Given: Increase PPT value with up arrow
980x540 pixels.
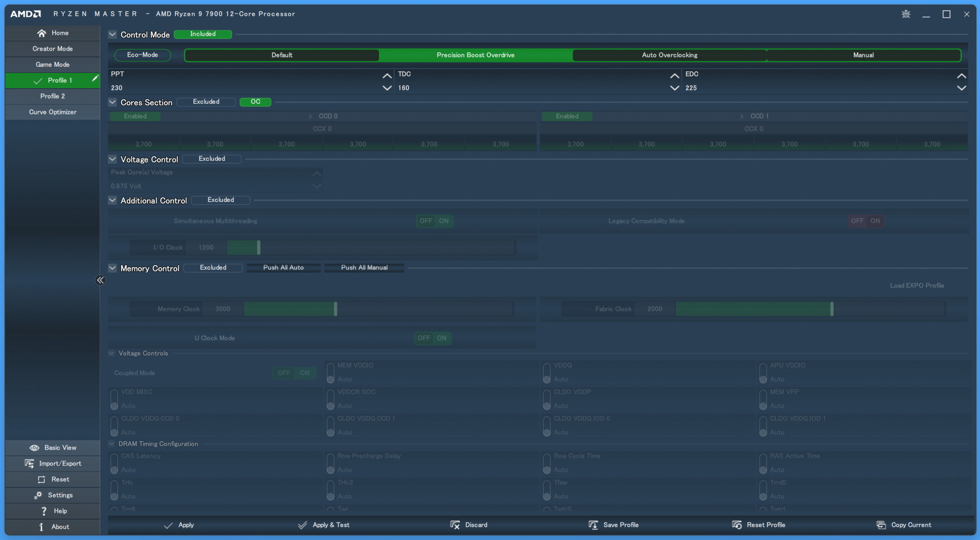Looking at the screenshot, I should tap(387, 75).
